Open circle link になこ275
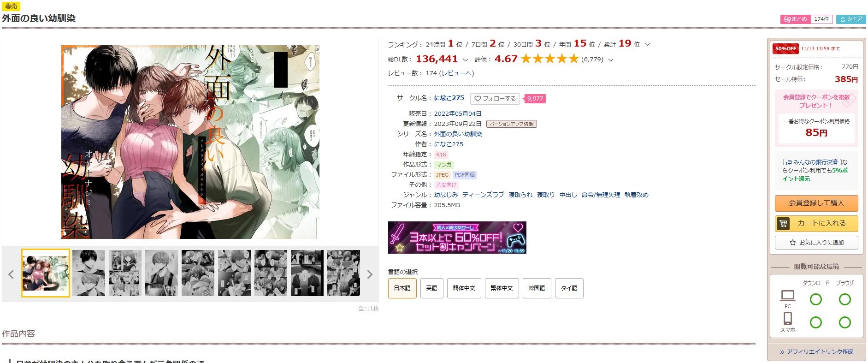This screenshot has height=363, width=868. 449,98
